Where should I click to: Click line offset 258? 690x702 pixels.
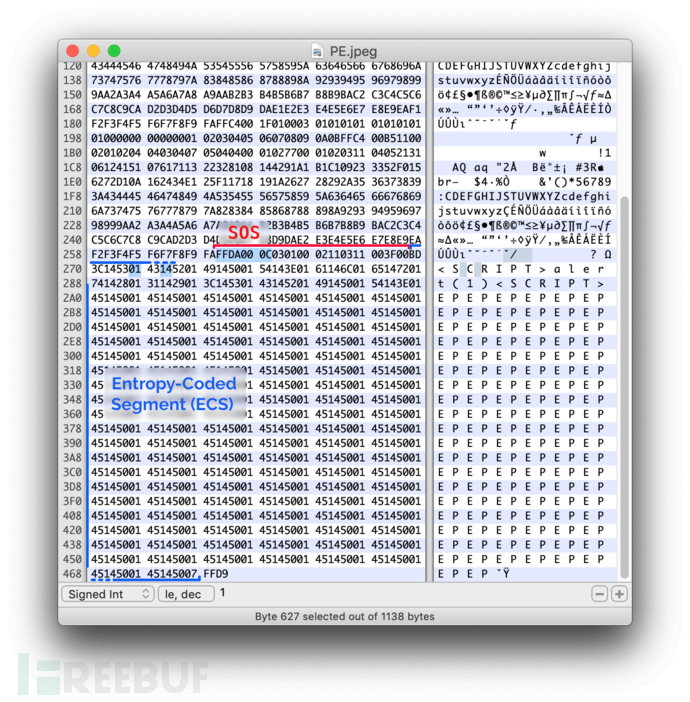[x=72, y=254]
